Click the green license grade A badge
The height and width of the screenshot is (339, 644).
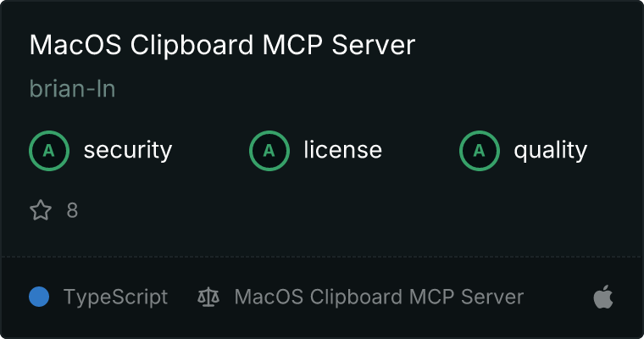[269, 151]
